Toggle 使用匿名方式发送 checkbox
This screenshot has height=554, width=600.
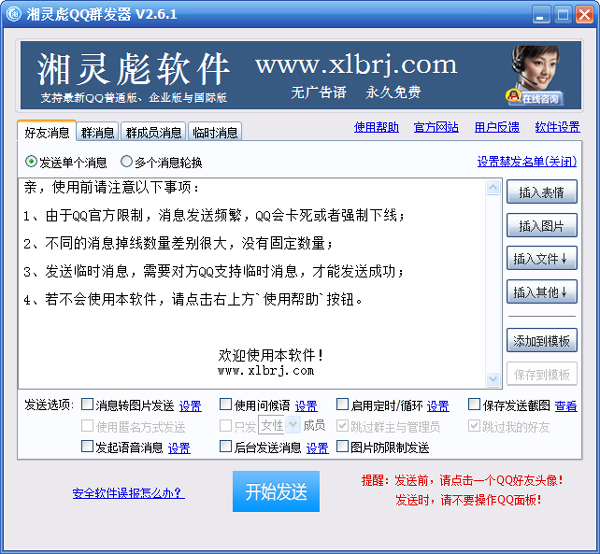point(87,425)
